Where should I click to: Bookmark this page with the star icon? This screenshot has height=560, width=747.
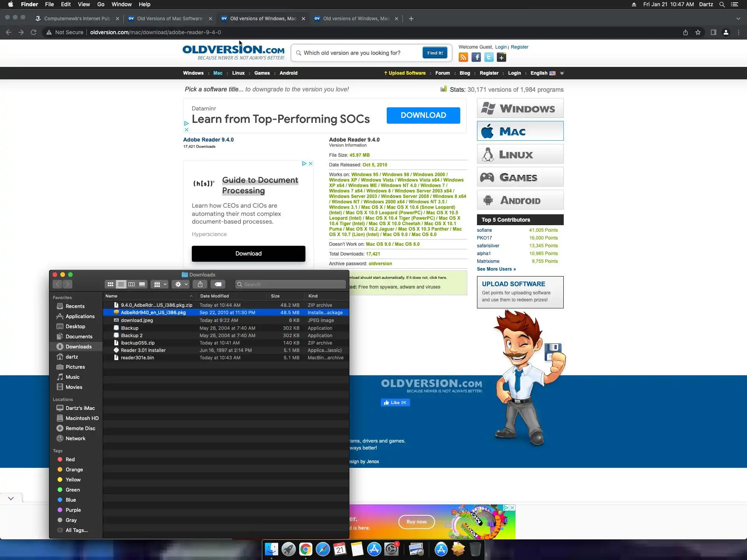(698, 32)
